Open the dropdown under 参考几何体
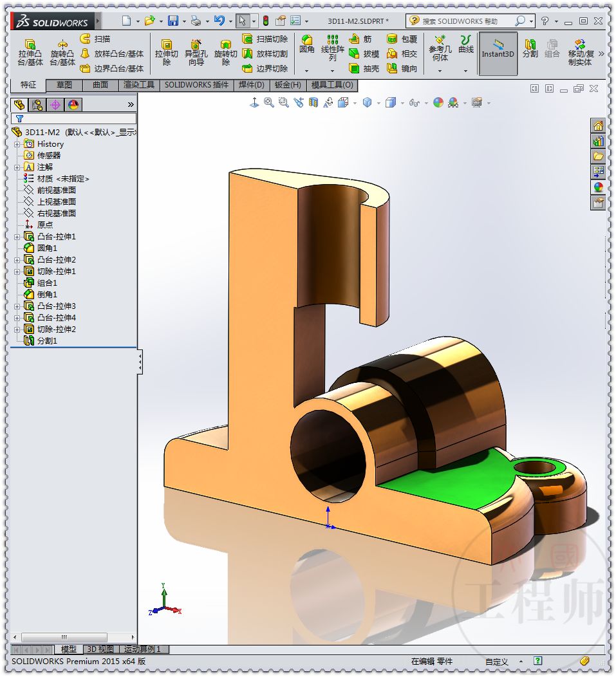The width and height of the screenshot is (616, 677). [440, 70]
